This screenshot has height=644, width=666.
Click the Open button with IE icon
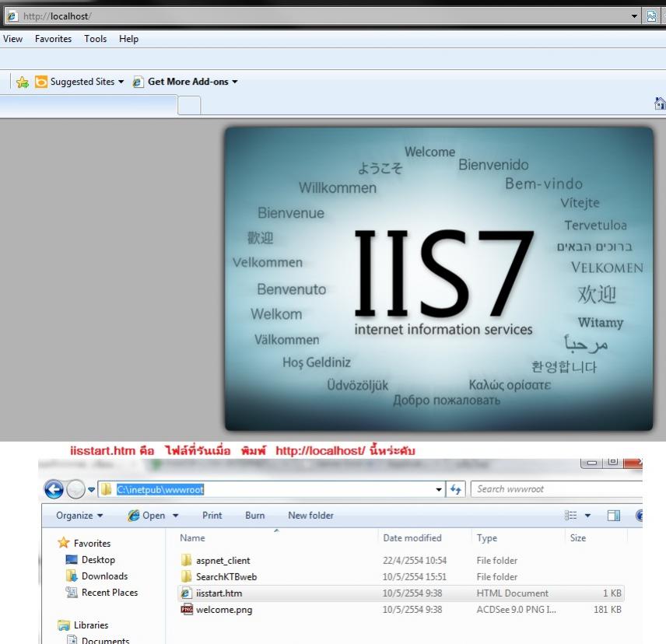tap(146, 516)
